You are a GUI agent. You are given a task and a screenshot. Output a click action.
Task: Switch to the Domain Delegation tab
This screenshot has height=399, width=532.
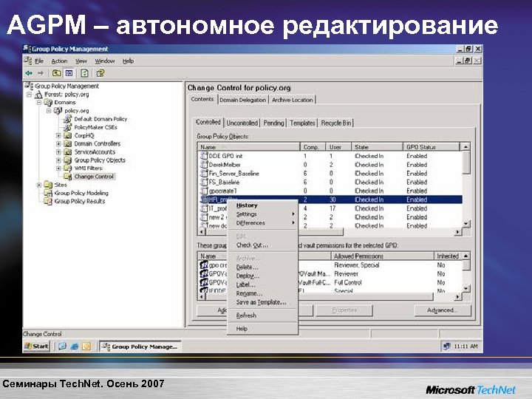tap(242, 100)
